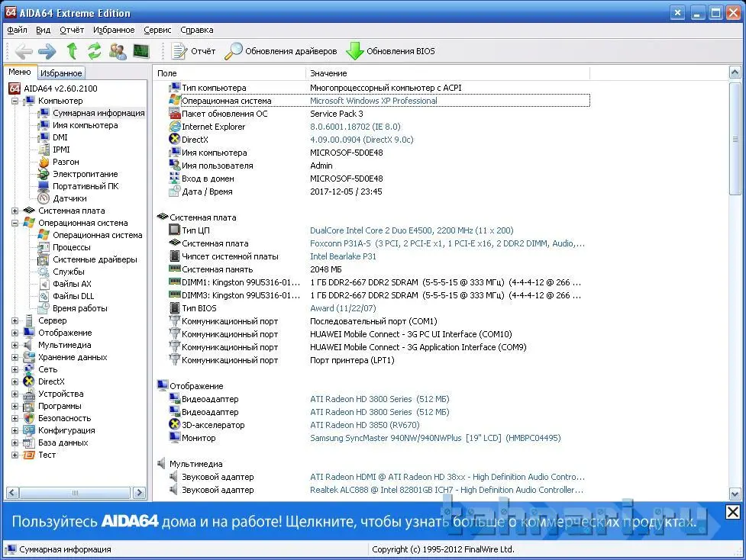
Task: Expand the Мультимедиа tree node
Action: point(15,345)
